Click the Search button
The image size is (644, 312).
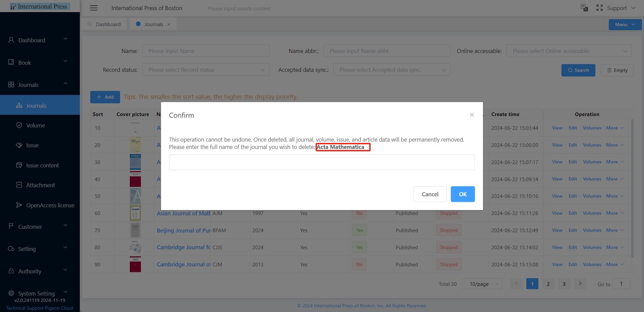coord(578,70)
